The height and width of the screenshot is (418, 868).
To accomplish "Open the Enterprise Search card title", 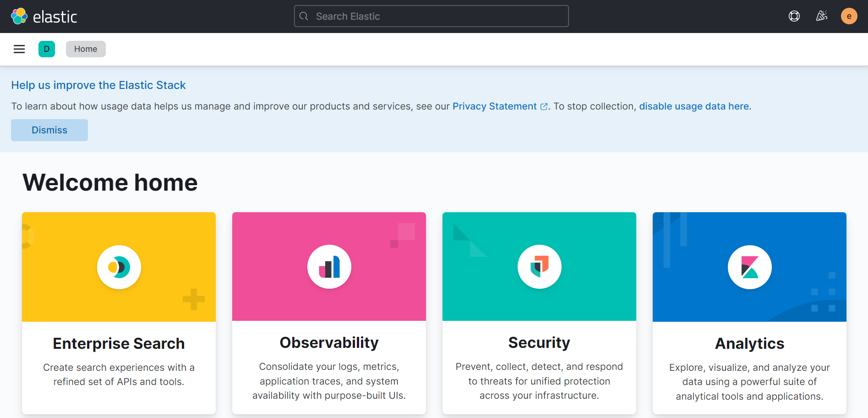I will coord(119,344).
